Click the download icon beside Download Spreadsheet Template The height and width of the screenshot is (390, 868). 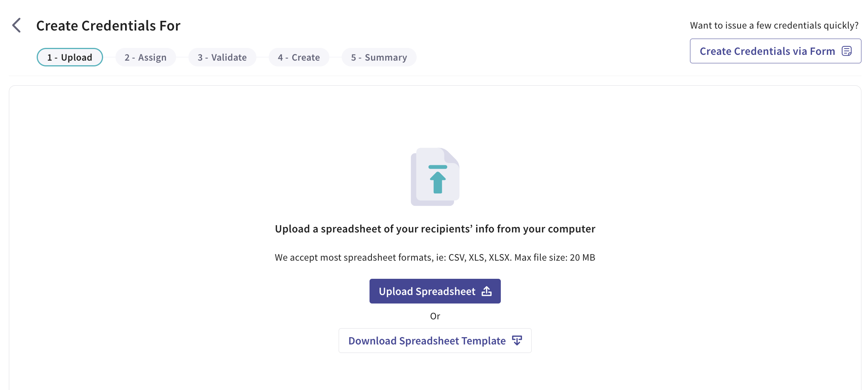coord(517,341)
